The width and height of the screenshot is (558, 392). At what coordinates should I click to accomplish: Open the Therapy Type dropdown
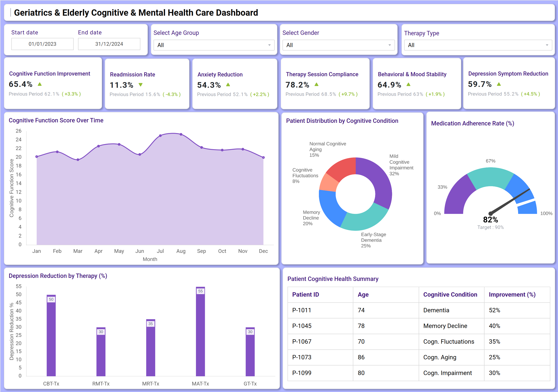tap(478, 45)
